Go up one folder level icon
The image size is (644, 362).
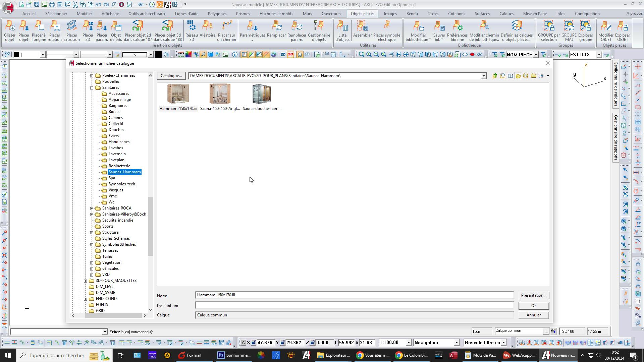[x=495, y=76]
